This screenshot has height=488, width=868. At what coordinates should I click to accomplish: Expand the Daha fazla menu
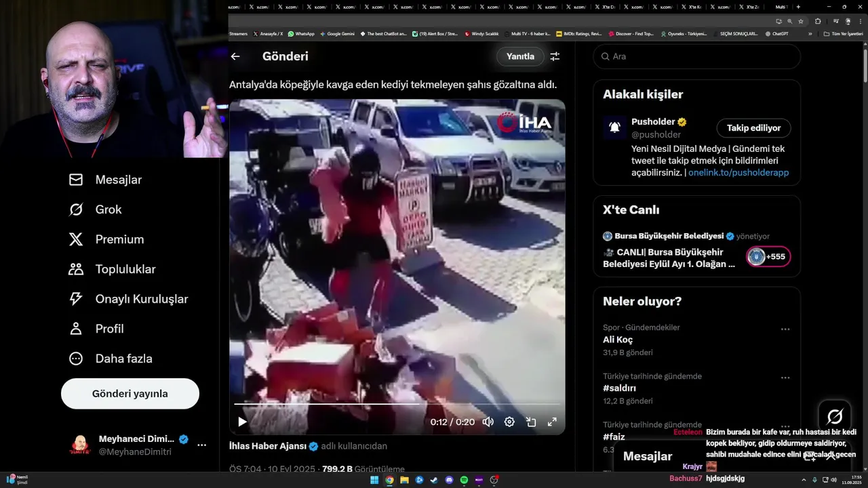pos(111,359)
